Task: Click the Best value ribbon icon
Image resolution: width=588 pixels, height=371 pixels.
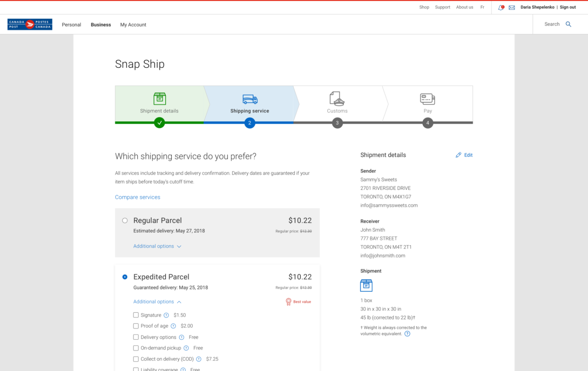Action: pos(288,302)
